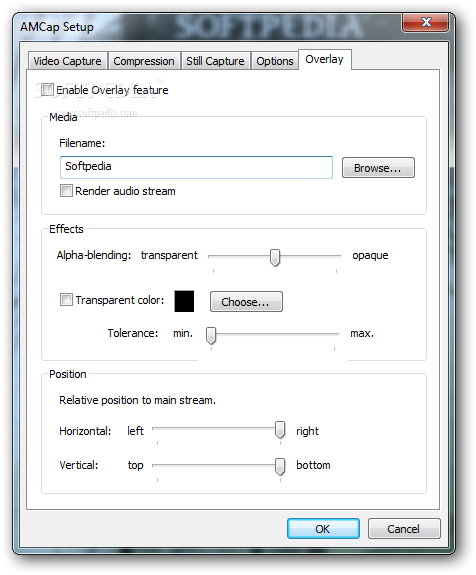Image resolution: width=476 pixels, height=575 pixels.
Task: Click the Filename input field
Action: [x=196, y=167]
